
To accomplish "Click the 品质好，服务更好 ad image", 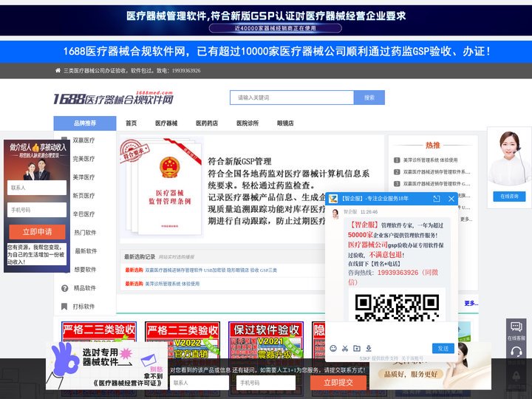I will point(431,366).
